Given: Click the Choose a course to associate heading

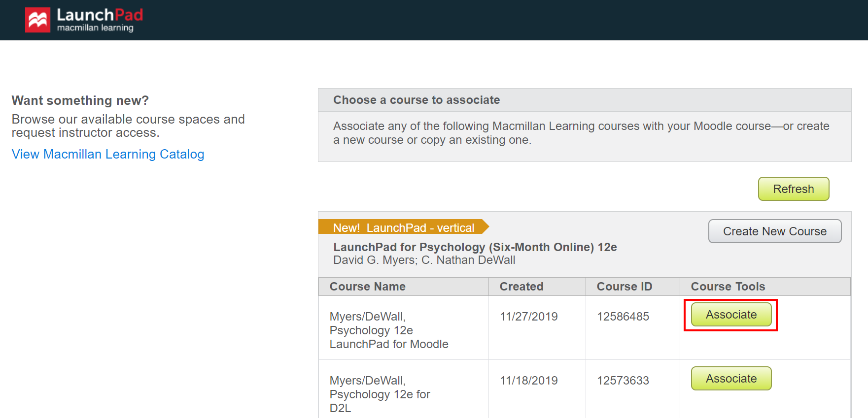Looking at the screenshot, I should coord(417,100).
